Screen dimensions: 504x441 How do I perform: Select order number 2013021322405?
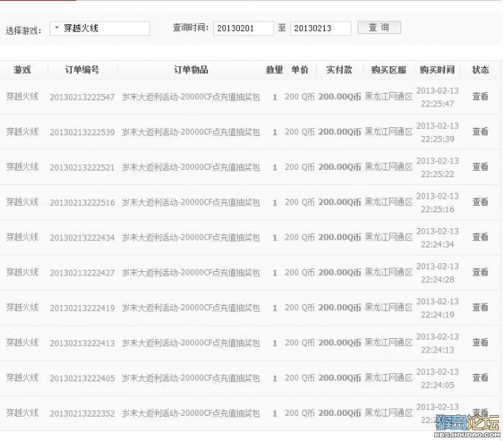(x=82, y=378)
